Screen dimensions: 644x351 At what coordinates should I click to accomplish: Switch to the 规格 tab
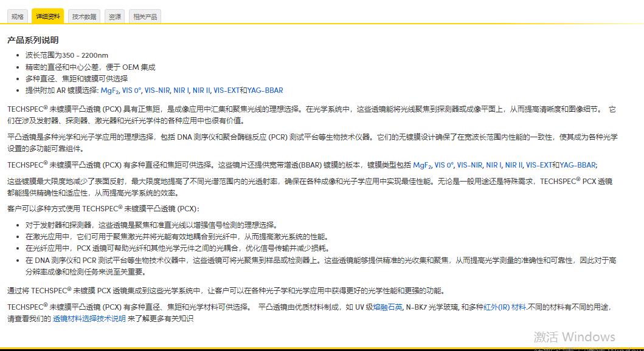[17, 16]
